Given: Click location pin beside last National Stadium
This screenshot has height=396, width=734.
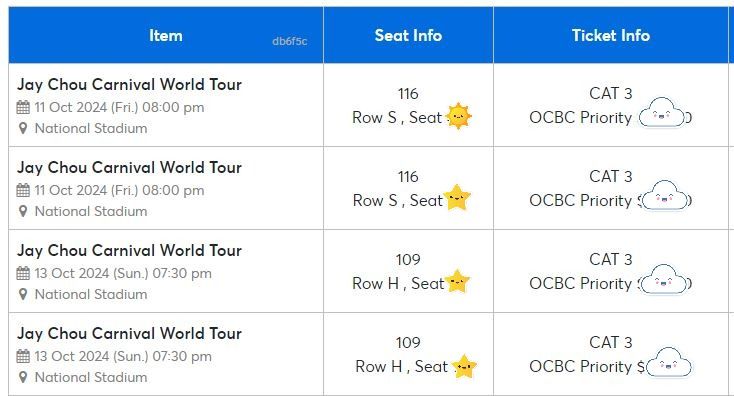Looking at the screenshot, I should point(23,377).
